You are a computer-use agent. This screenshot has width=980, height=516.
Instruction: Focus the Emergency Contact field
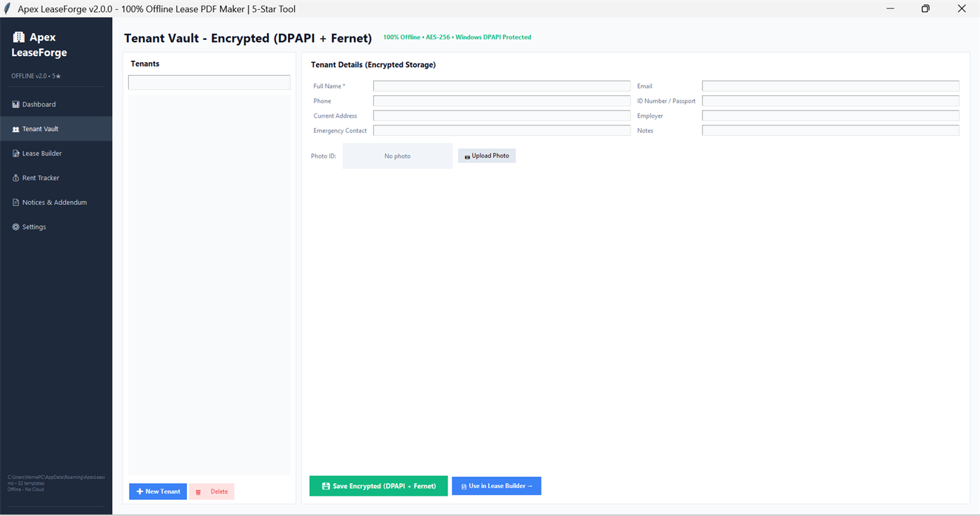click(502, 130)
